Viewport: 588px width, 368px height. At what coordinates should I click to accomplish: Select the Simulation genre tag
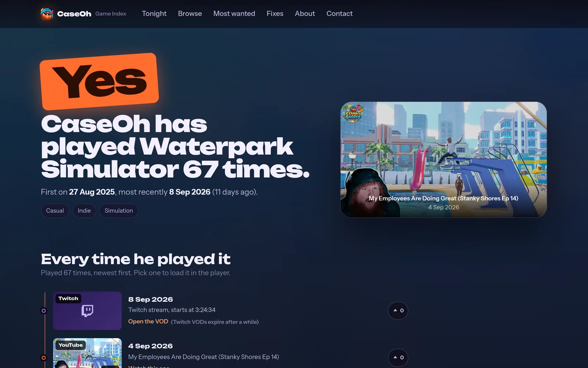(119, 210)
